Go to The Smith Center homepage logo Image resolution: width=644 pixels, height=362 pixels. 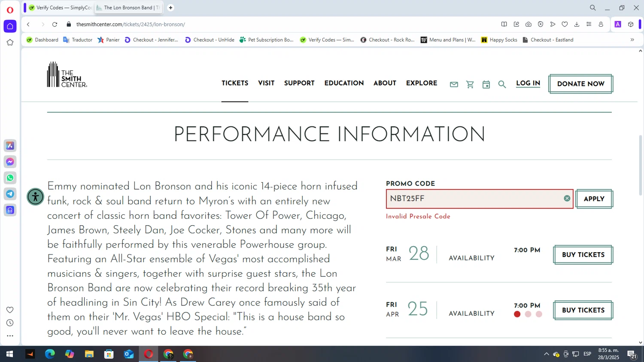[67, 75]
